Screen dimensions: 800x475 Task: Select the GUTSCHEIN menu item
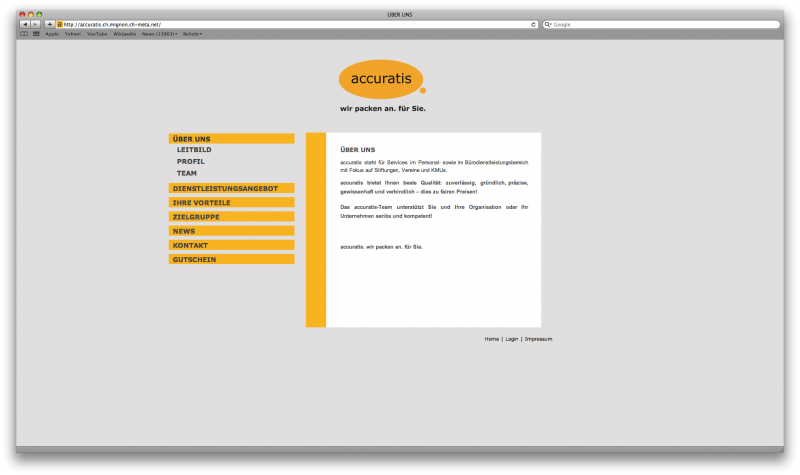pos(232,259)
